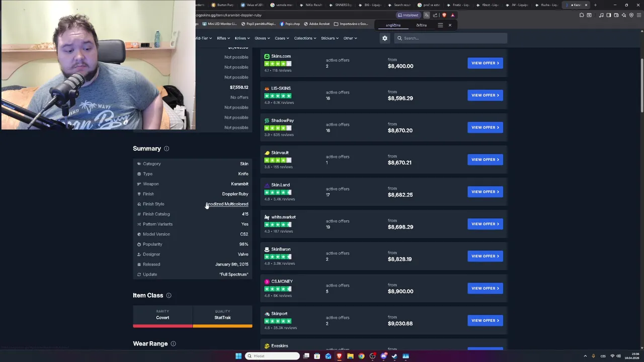This screenshot has height=362, width=644.
Task: Click the Skinport marketplace logo
Action: tap(267, 314)
